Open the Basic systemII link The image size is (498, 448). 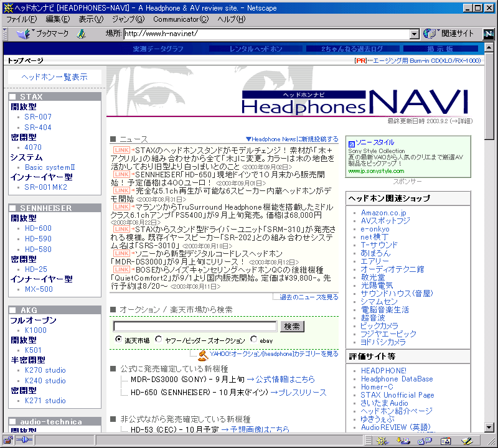(x=50, y=167)
